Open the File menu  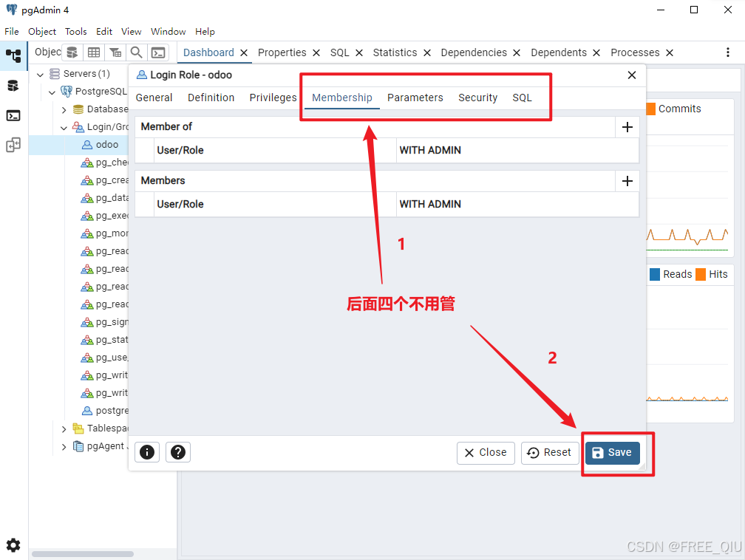pyautogui.click(x=11, y=31)
